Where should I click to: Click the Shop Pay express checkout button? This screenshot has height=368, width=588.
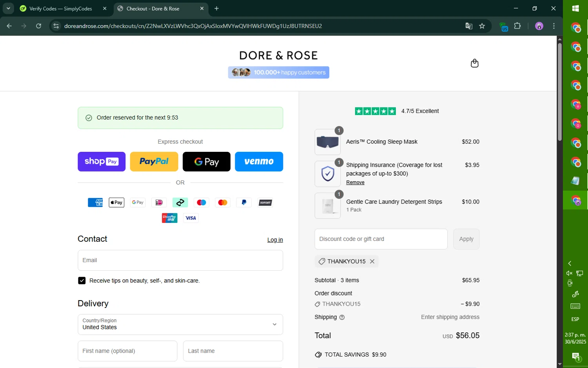click(102, 162)
